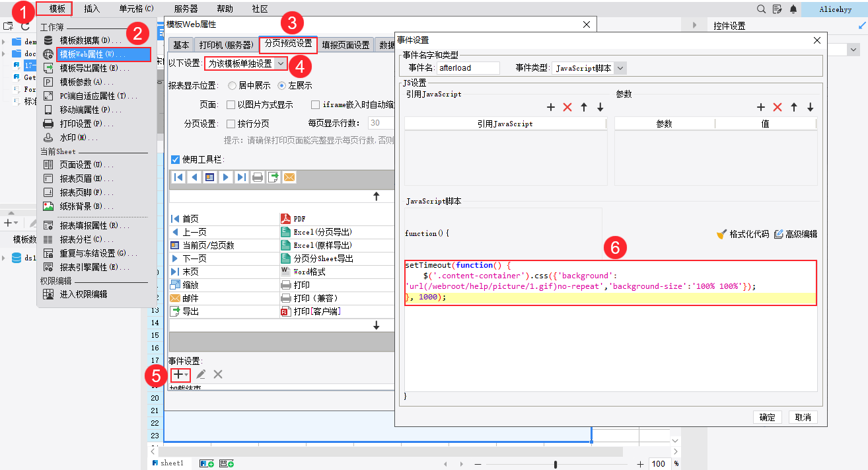
Task: Click the 确定 button
Action: 768,417
